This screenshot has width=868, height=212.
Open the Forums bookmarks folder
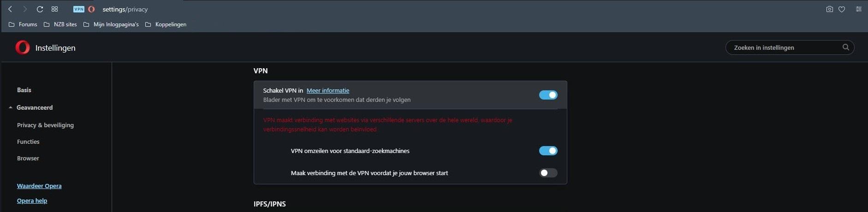pyautogui.click(x=23, y=24)
